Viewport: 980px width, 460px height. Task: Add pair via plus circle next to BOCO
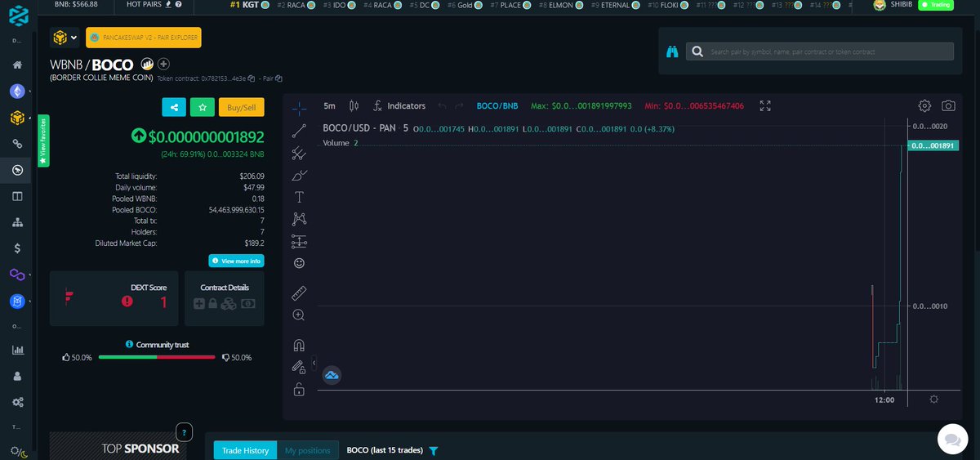pos(164,64)
